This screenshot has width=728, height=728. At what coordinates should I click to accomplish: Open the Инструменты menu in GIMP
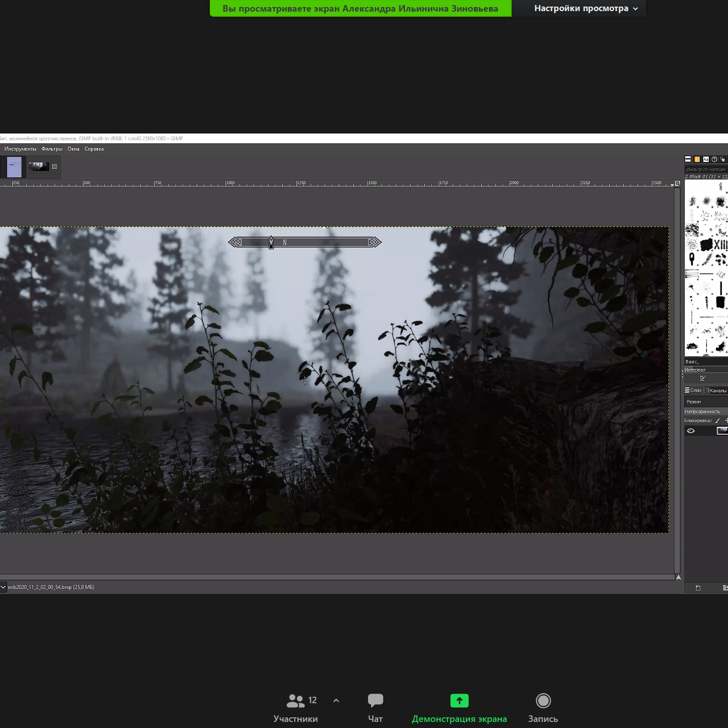(20, 149)
